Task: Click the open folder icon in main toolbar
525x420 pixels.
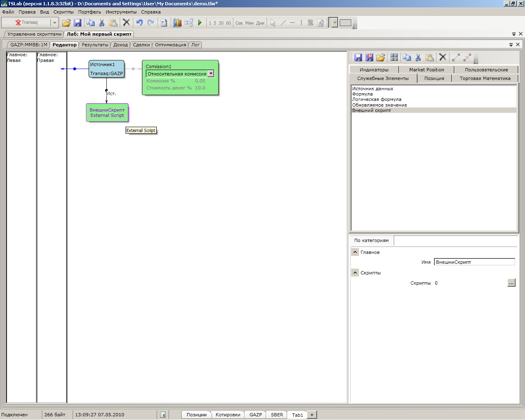Action: pos(66,23)
